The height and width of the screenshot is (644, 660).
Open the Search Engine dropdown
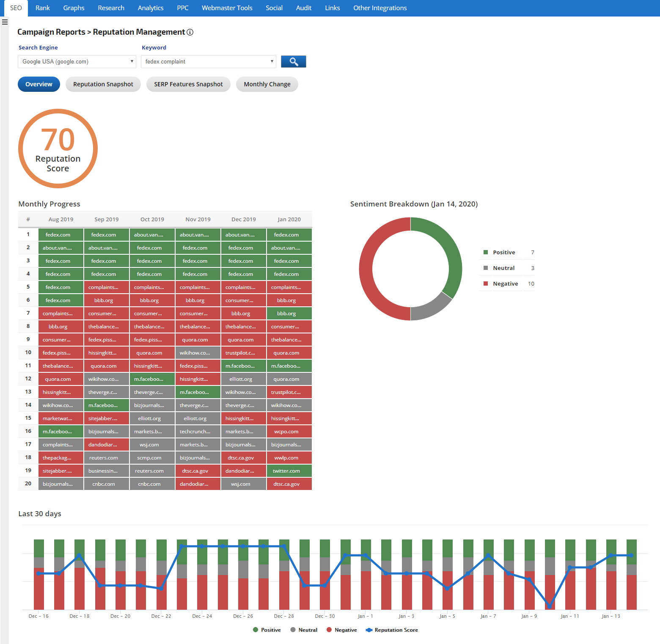[x=77, y=61]
